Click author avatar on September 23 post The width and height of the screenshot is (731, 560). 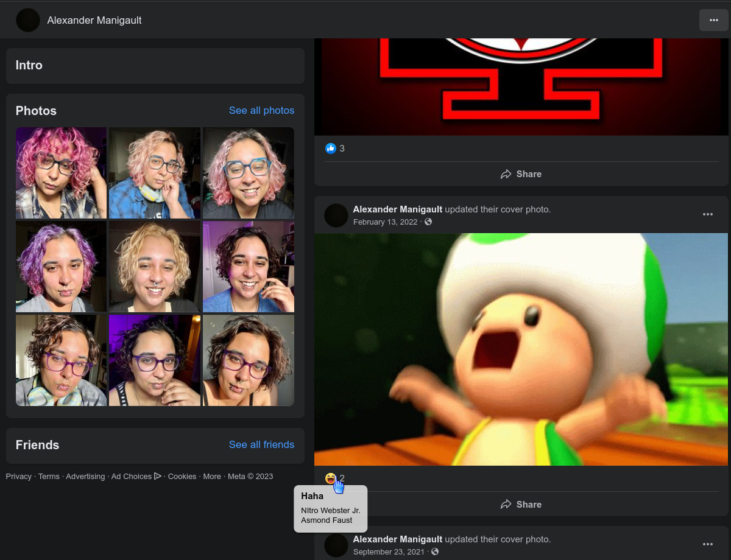(336, 545)
